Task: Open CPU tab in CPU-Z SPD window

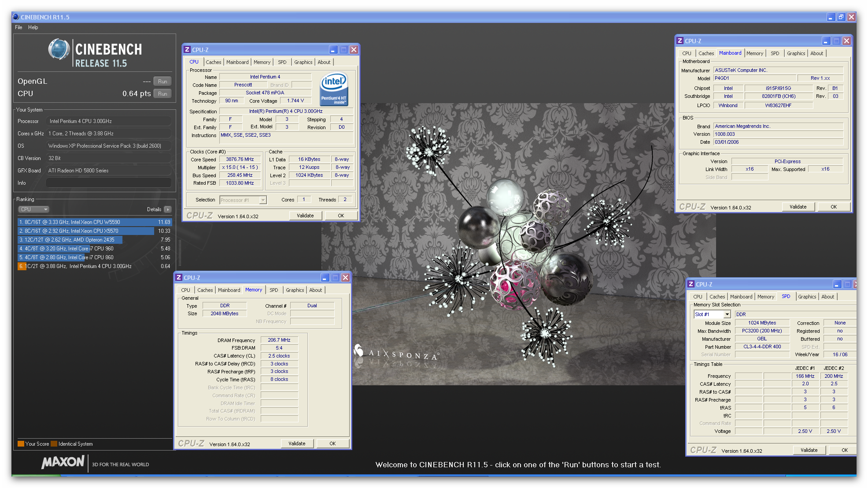Action: [698, 297]
